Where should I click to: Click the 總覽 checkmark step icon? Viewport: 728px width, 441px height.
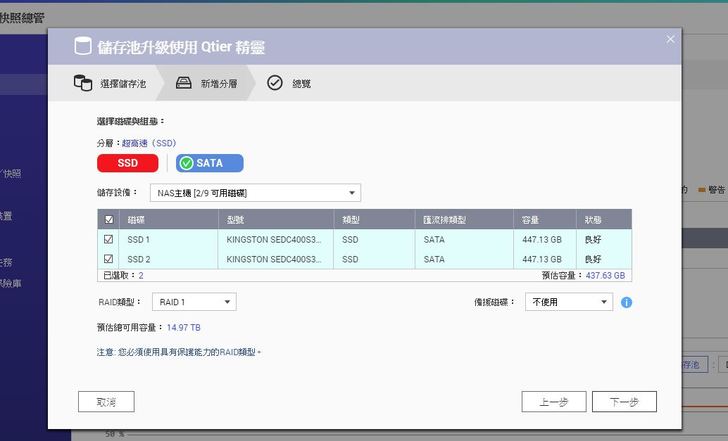(274, 84)
